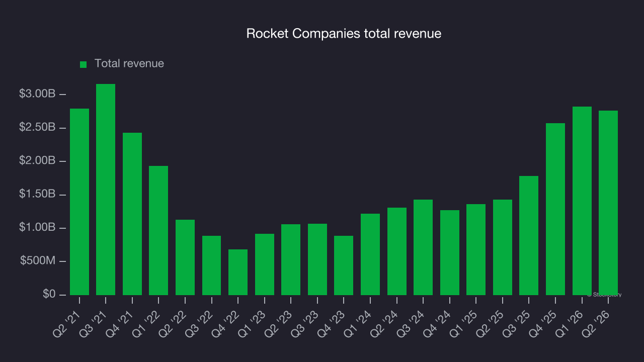Select the Q2 '21 revenue bar
The height and width of the screenshot is (362, 644).
(79, 202)
